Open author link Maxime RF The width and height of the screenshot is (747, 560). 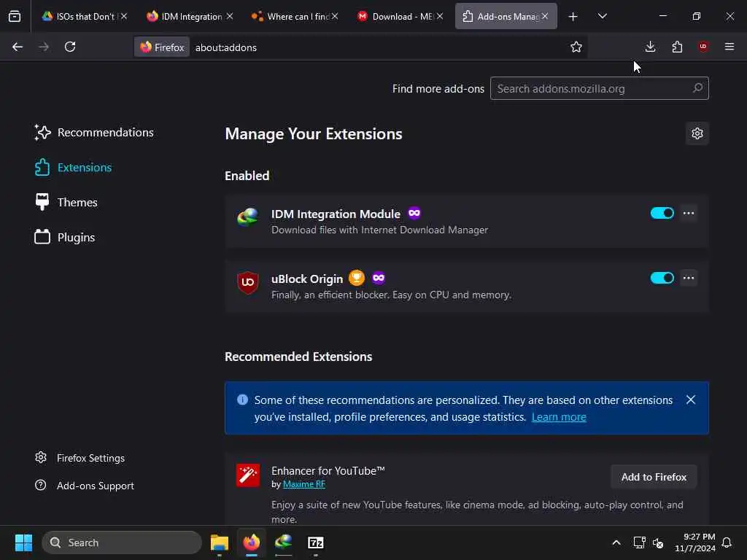304,484
